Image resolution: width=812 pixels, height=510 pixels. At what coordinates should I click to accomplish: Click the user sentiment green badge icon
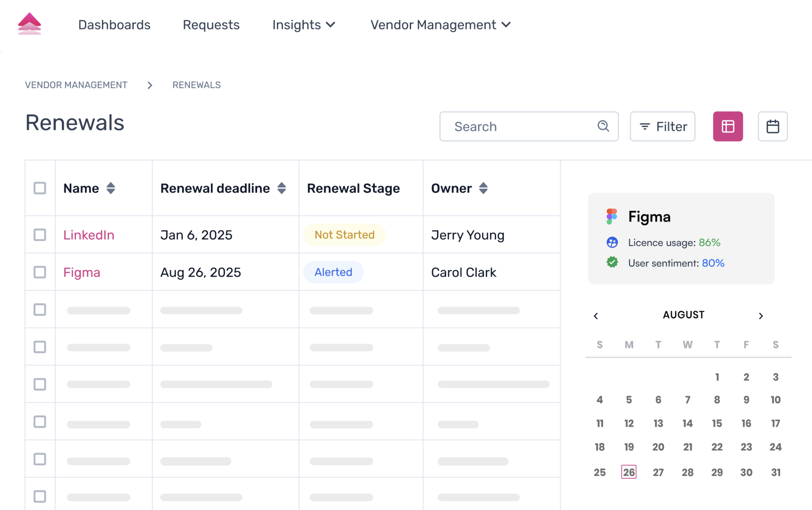[612, 263]
